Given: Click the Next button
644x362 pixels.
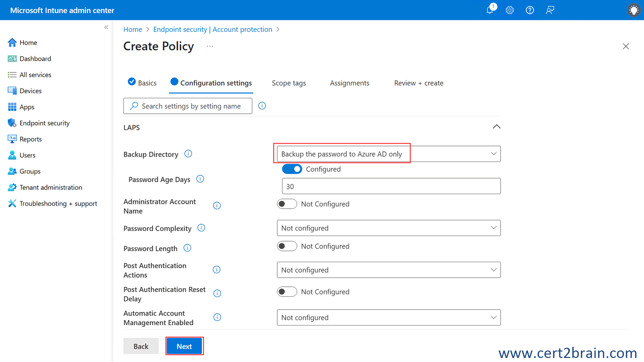Looking at the screenshot, I should 184,346.
